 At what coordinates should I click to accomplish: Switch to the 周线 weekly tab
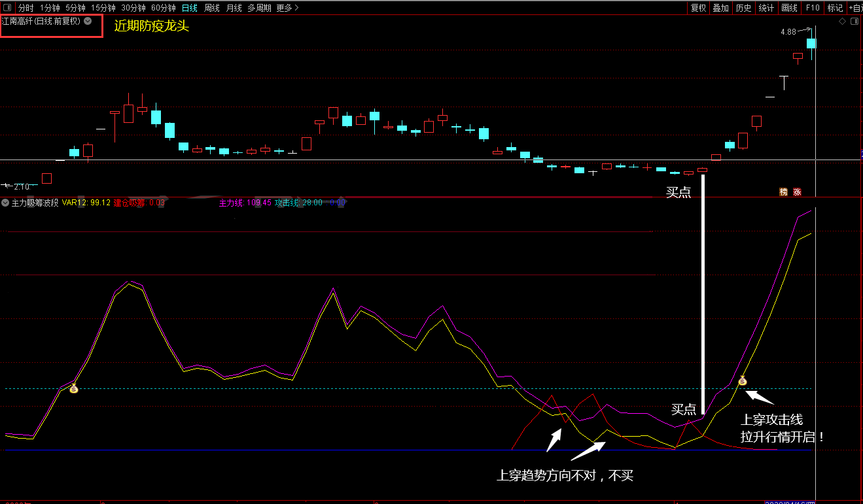pyautogui.click(x=212, y=8)
